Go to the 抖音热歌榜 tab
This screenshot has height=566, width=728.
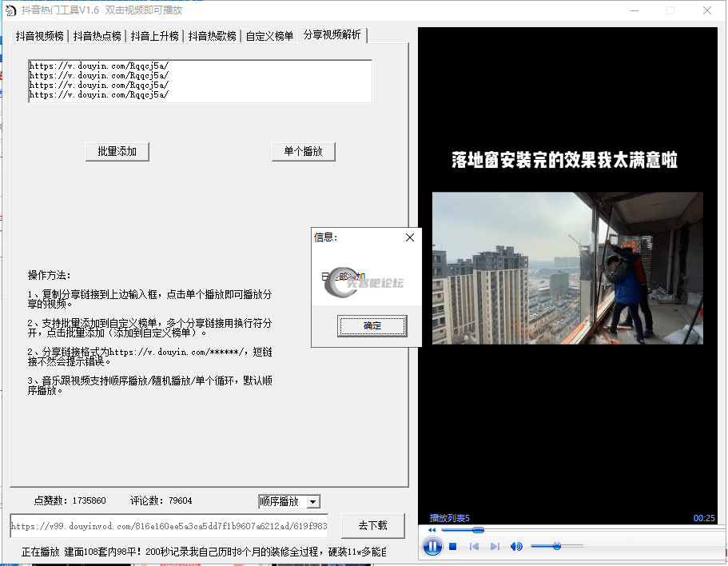[212, 36]
